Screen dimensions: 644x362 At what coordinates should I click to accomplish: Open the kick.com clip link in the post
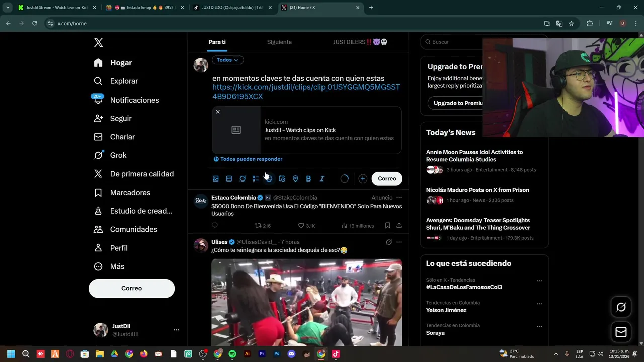click(x=306, y=92)
